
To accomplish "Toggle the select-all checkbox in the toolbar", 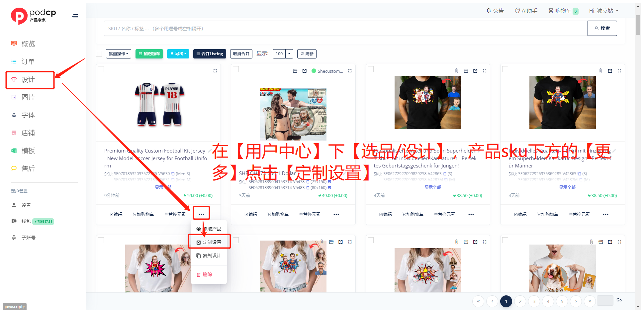I will point(99,54).
